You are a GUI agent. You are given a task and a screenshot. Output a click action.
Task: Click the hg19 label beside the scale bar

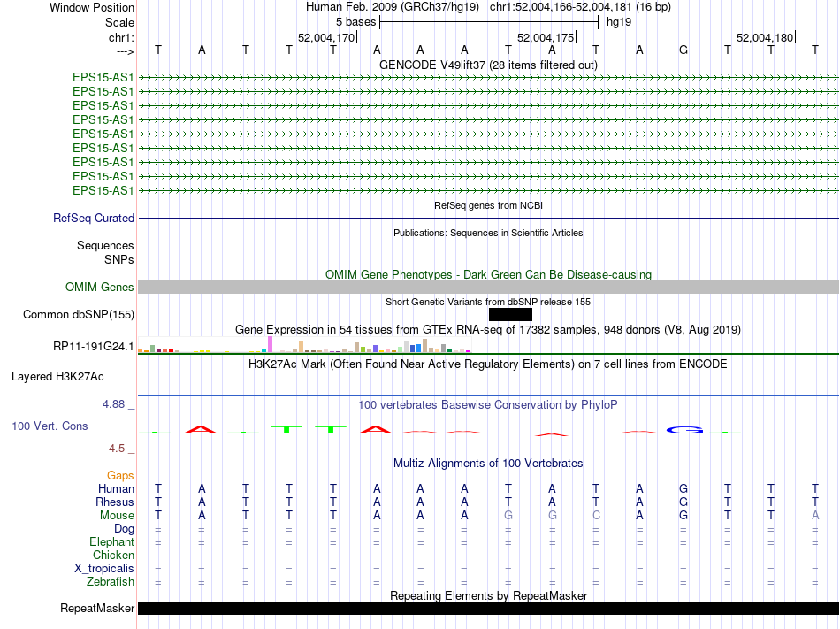pos(619,22)
